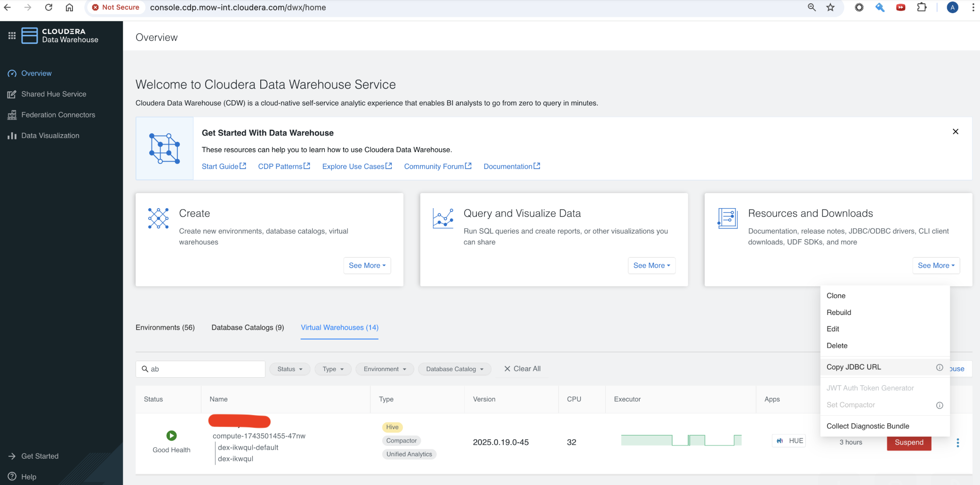
Task: Open Get Started from the bottom sidebar
Action: tap(40, 456)
